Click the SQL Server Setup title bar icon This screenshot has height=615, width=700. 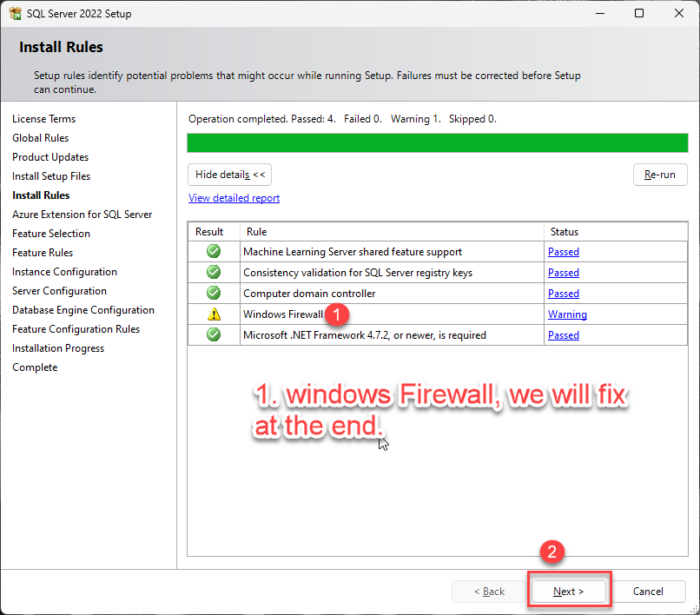(15, 14)
